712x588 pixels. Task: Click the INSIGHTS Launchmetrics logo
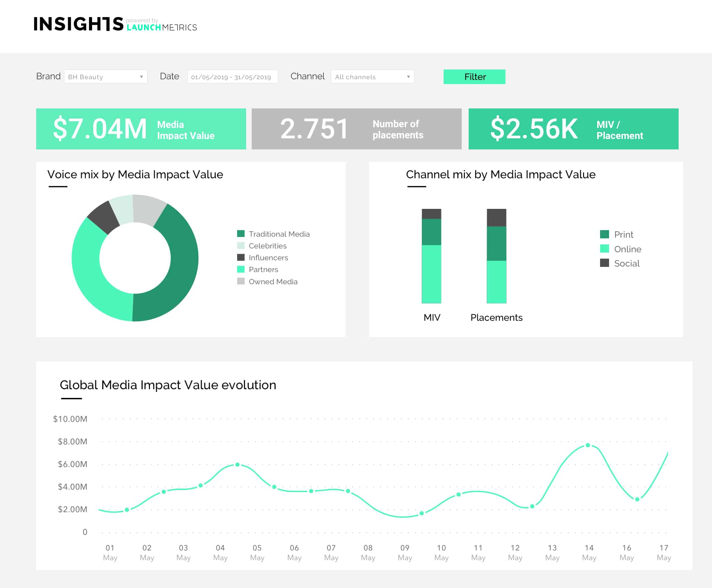click(x=115, y=24)
